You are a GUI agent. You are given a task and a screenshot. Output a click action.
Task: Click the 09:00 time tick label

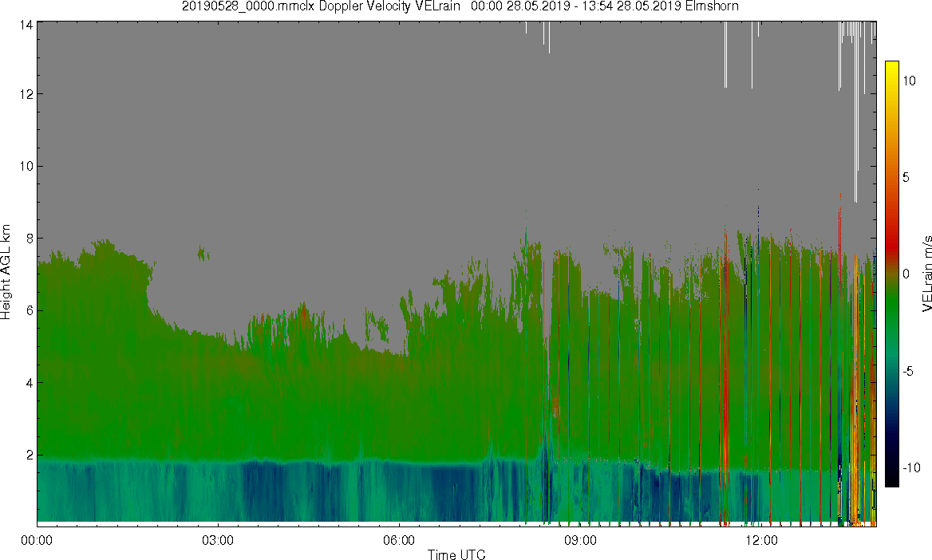tap(580, 540)
